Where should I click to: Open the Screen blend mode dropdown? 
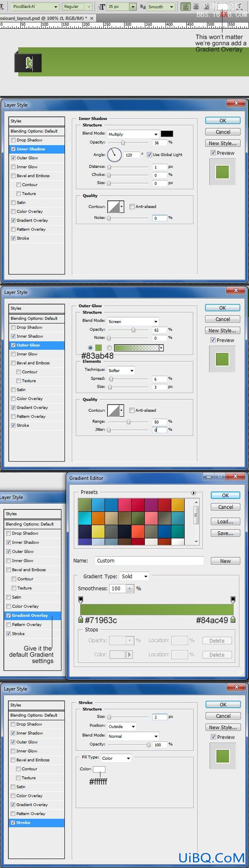(133, 321)
